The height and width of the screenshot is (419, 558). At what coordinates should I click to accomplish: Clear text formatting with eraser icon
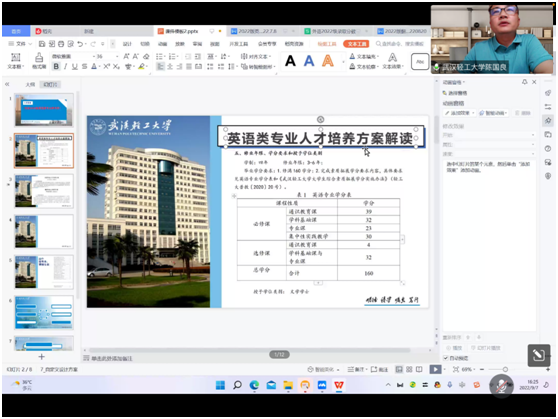[146, 56]
